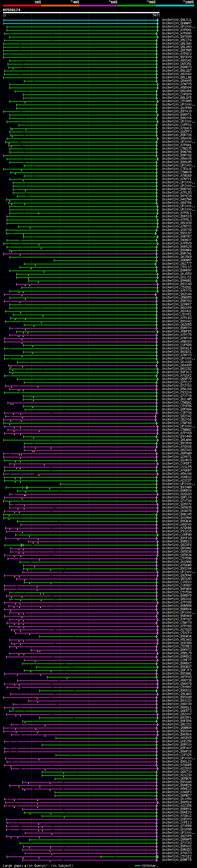Select hit label UniRef100_O82006
Image resolution: width=197 pixels, height=868 pixels.
(x=176, y=419)
